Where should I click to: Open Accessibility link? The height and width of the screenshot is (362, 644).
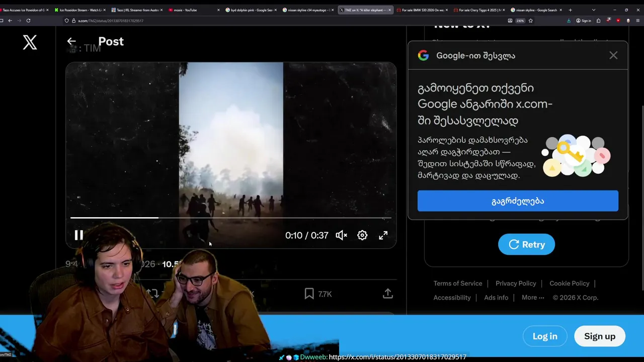(x=452, y=298)
